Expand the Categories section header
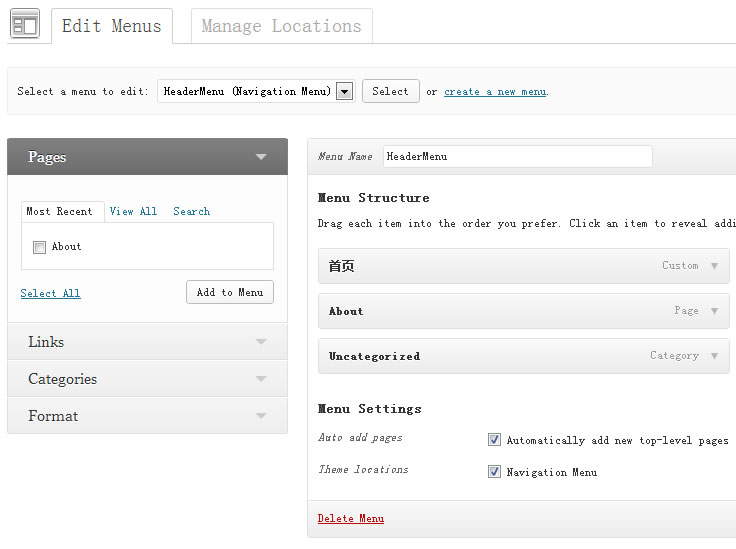 [x=147, y=379]
